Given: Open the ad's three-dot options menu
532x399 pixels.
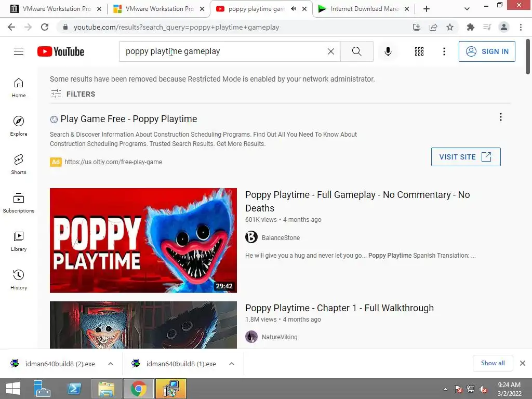Looking at the screenshot, I should pyautogui.click(x=500, y=117).
